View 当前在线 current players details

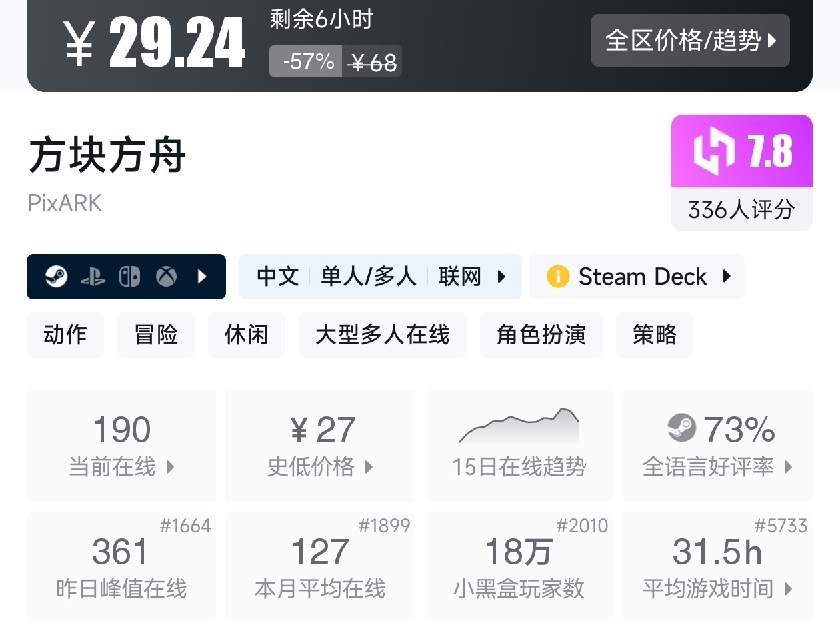point(121,445)
